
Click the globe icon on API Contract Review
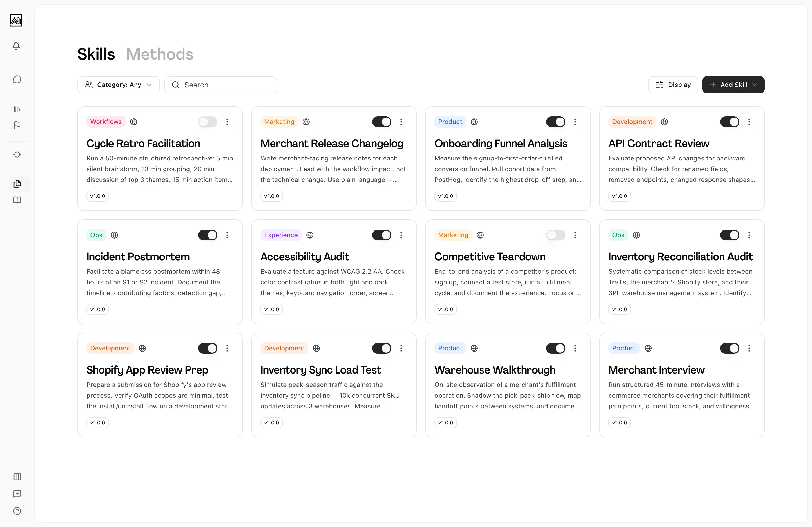click(x=664, y=122)
